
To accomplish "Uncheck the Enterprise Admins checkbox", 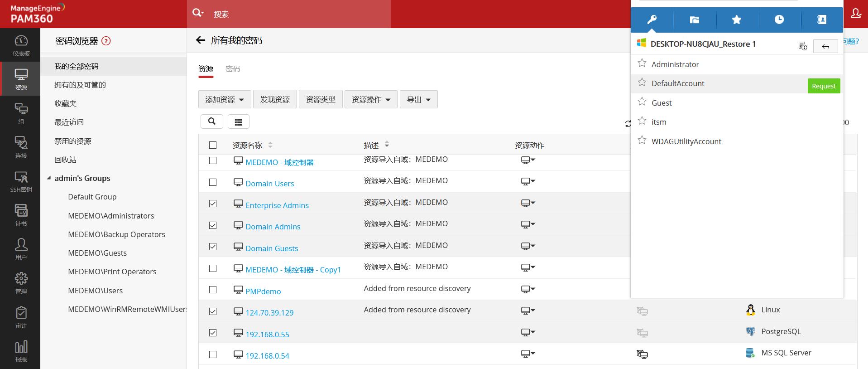I will 213,204.
